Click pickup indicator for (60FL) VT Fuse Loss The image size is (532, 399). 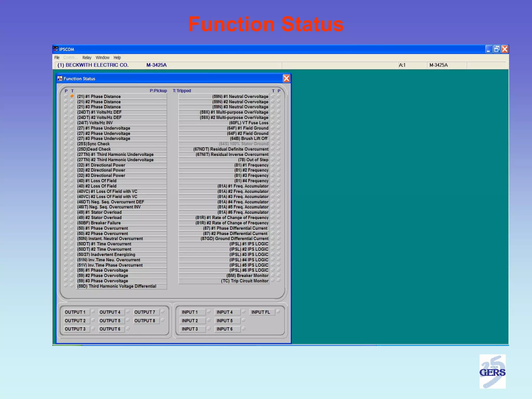(x=279, y=122)
